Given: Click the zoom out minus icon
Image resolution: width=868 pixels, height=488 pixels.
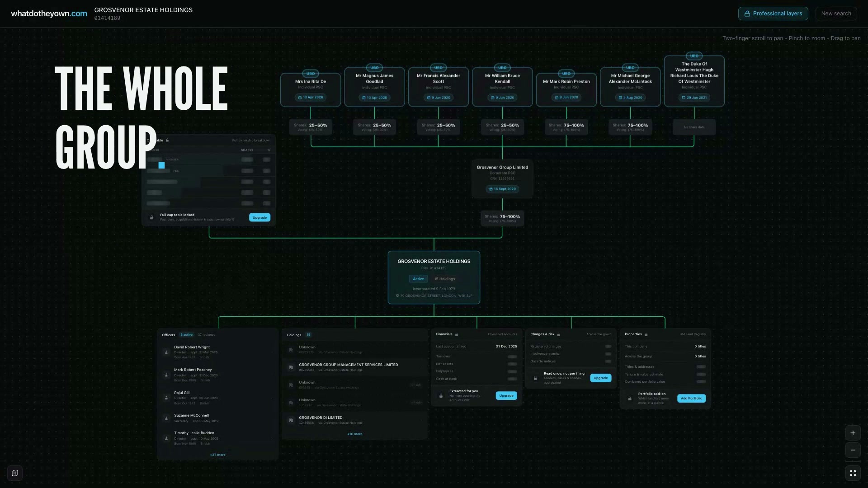Looking at the screenshot, I should [x=853, y=450].
